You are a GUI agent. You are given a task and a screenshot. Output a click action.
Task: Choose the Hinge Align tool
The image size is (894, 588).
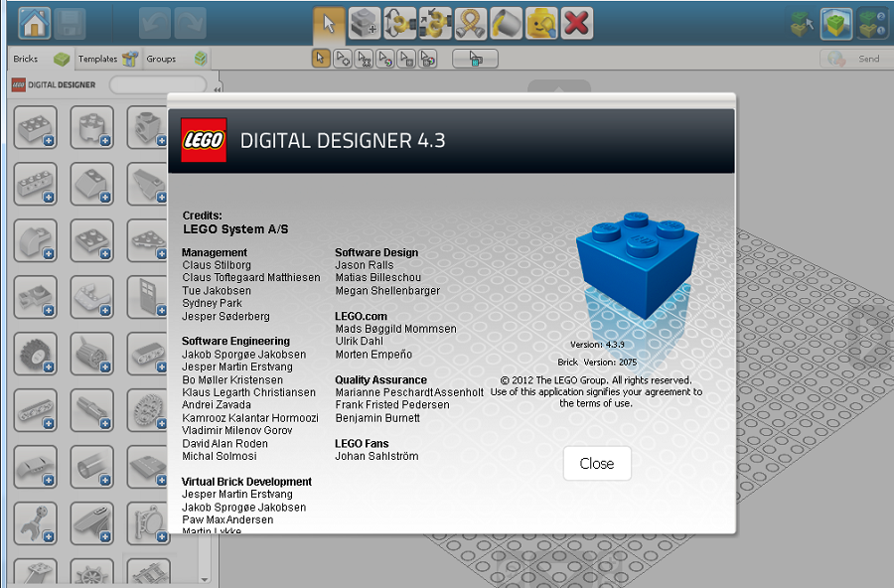[x=435, y=24]
